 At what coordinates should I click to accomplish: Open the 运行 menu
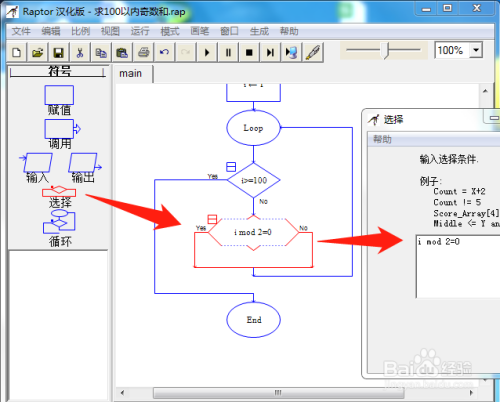coord(140,31)
